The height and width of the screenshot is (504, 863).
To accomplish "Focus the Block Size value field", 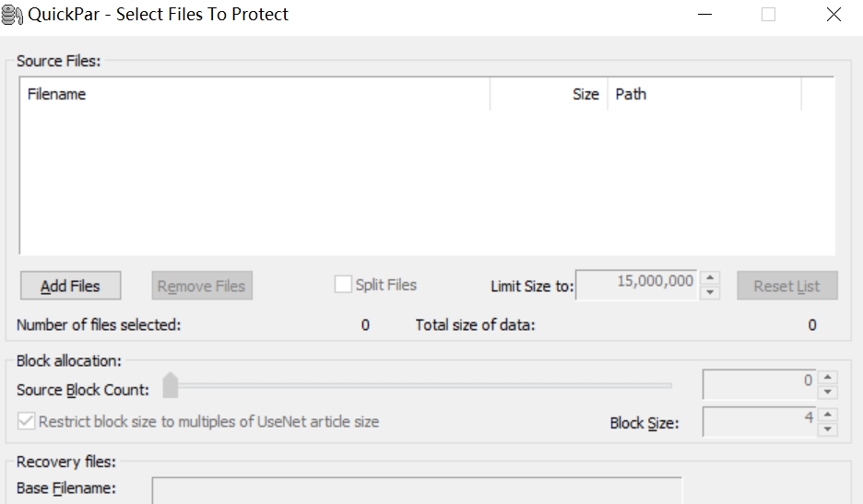I will 759,421.
